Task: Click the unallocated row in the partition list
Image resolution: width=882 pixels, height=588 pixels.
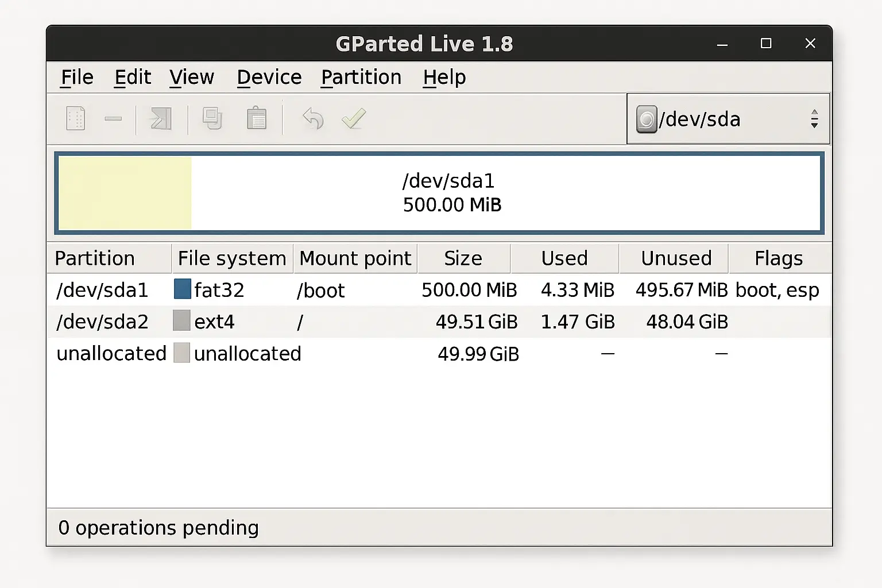Action: (x=345, y=353)
